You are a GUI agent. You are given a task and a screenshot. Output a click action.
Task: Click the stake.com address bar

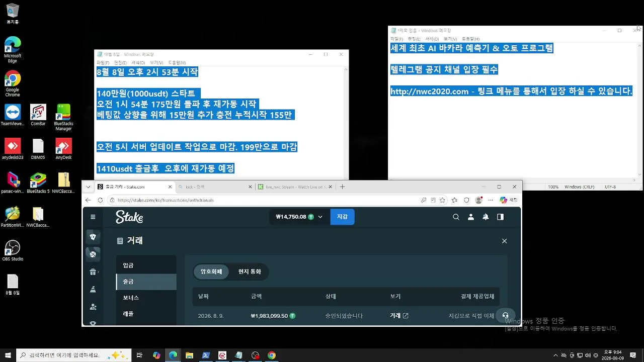click(264, 200)
